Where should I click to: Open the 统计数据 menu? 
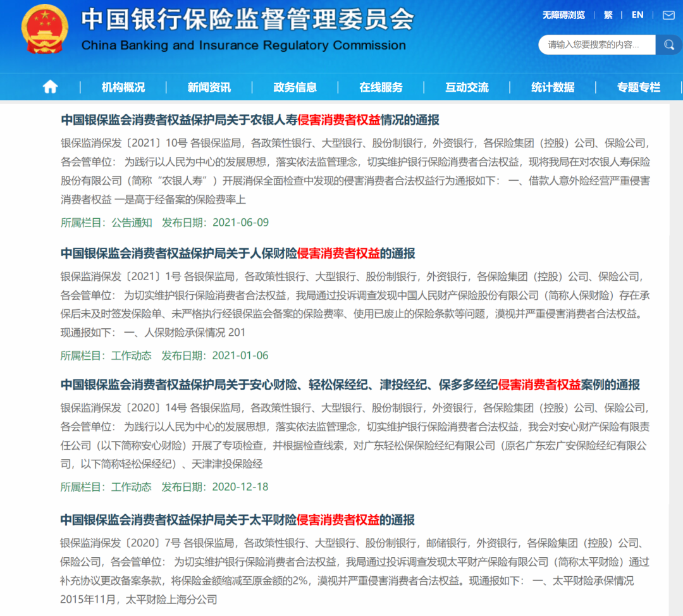[x=552, y=87]
